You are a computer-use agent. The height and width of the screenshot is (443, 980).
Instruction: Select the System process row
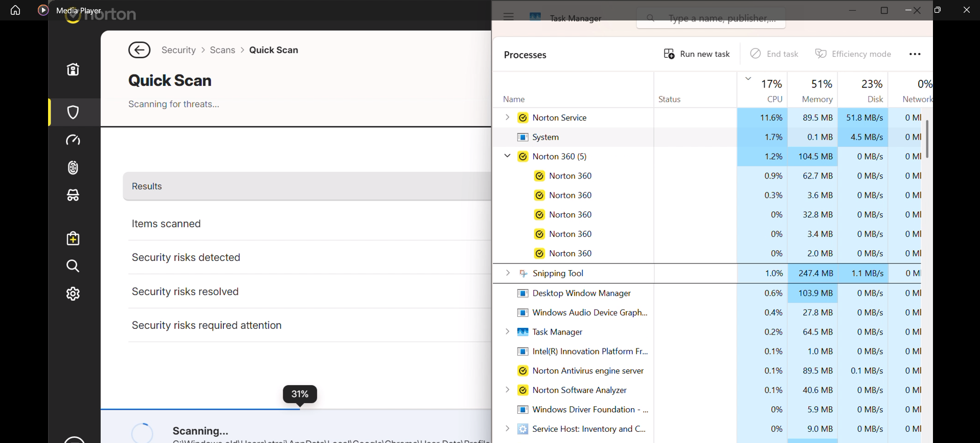click(707, 137)
